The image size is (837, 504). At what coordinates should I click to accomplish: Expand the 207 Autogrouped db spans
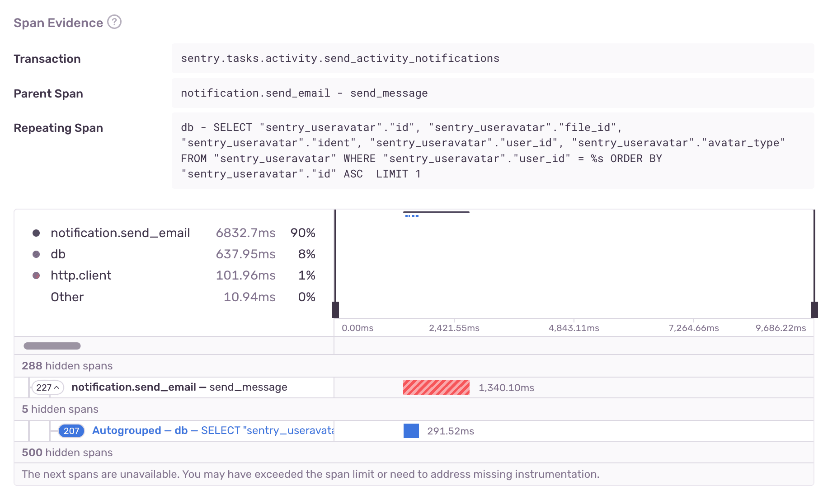click(x=71, y=431)
